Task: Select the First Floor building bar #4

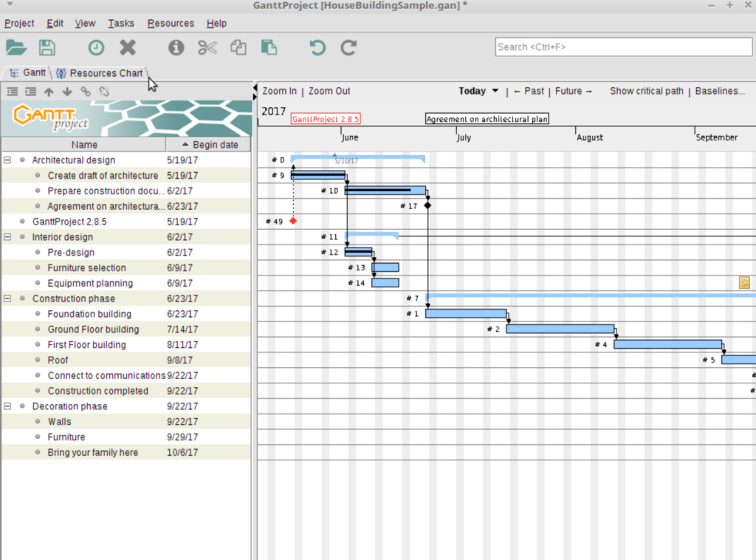Action: [x=667, y=344]
